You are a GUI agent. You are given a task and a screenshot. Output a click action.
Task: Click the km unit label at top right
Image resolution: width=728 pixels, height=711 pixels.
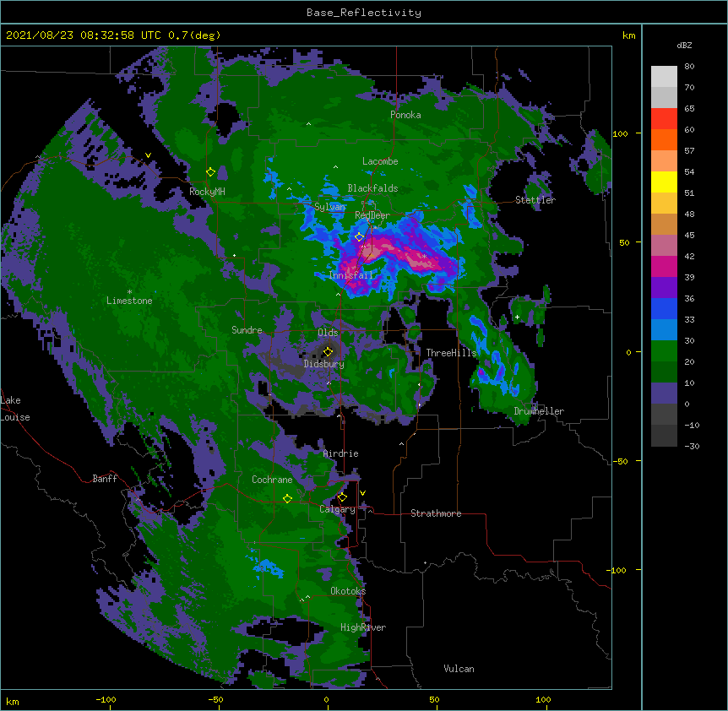(629, 35)
